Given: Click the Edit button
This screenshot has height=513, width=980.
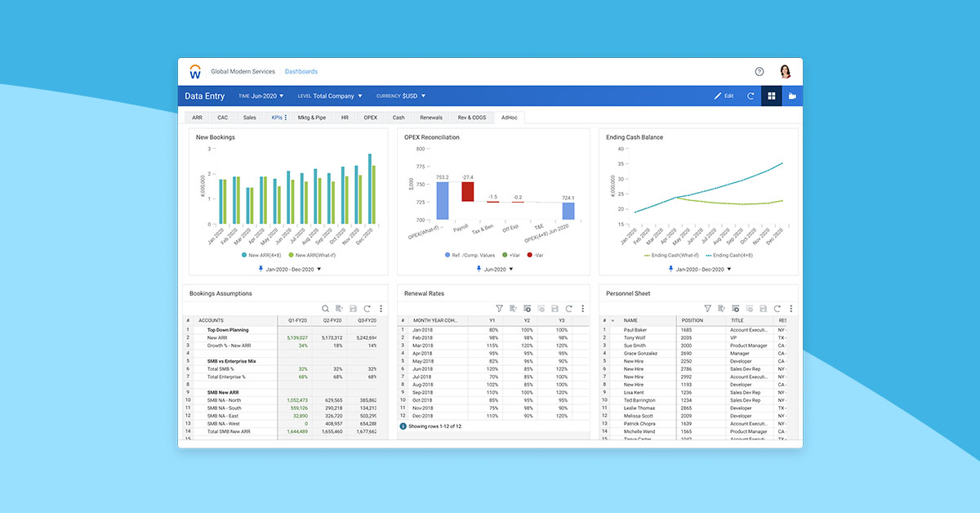Looking at the screenshot, I should tap(722, 96).
